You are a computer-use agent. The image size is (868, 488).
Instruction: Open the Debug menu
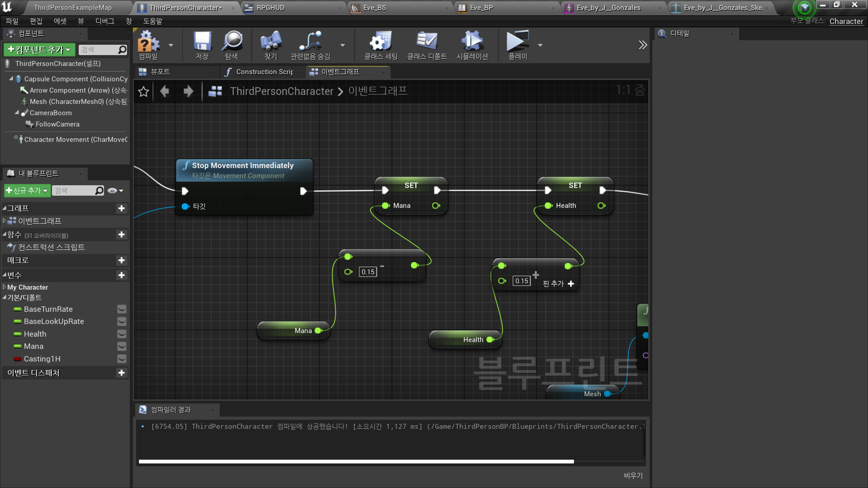point(104,21)
